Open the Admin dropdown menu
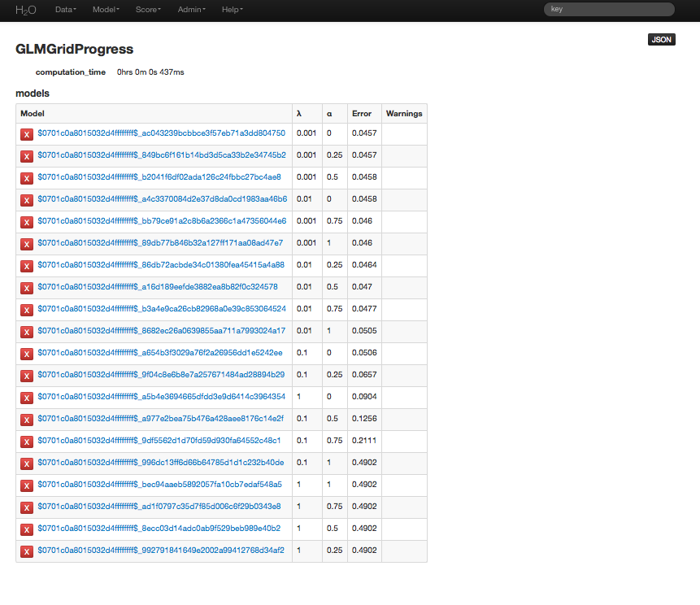The image size is (700, 605). pyautogui.click(x=191, y=10)
